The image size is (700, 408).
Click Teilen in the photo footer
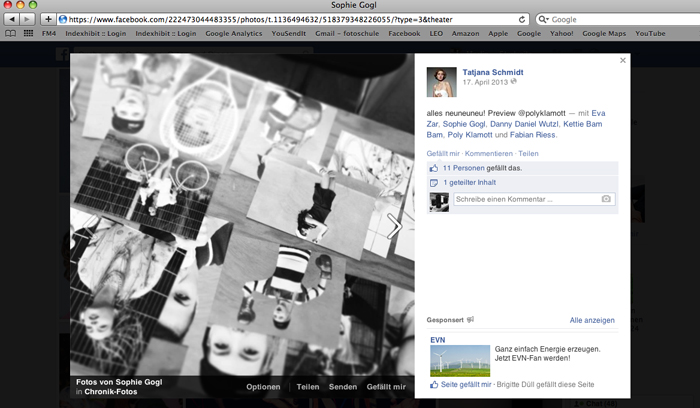(x=308, y=387)
